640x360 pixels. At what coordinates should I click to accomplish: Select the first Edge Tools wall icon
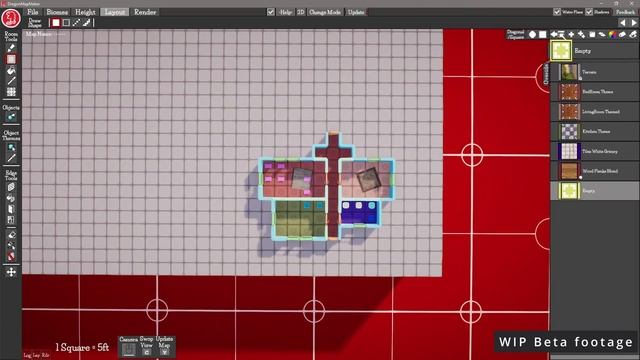coord(11,187)
